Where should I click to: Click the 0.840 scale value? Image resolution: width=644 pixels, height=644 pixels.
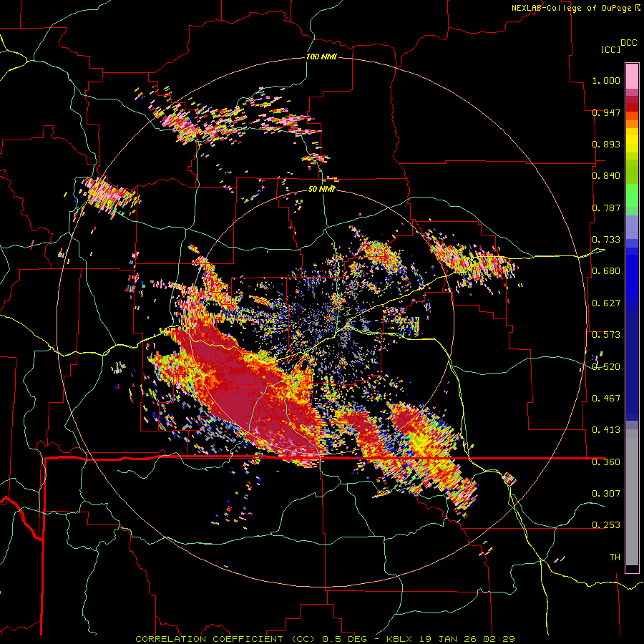(x=606, y=176)
